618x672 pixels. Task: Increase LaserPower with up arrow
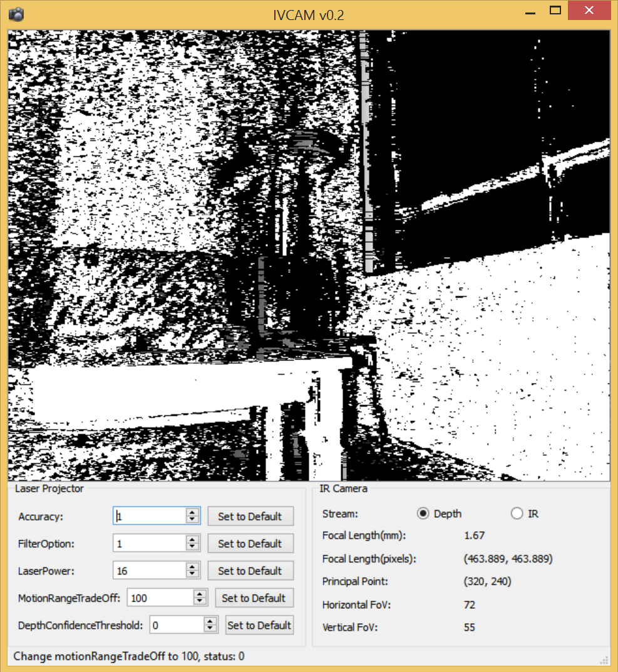pos(193,567)
